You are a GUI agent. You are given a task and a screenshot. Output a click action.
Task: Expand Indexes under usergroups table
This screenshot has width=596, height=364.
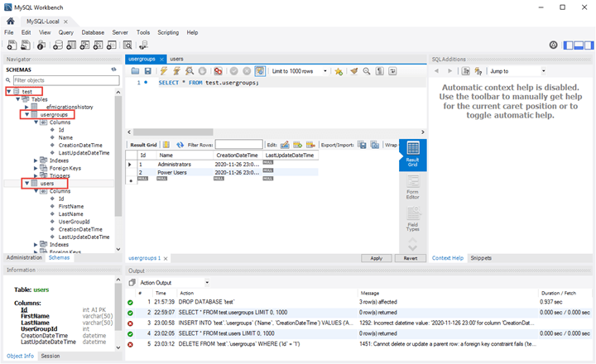pyautogui.click(x=36, y=160)
